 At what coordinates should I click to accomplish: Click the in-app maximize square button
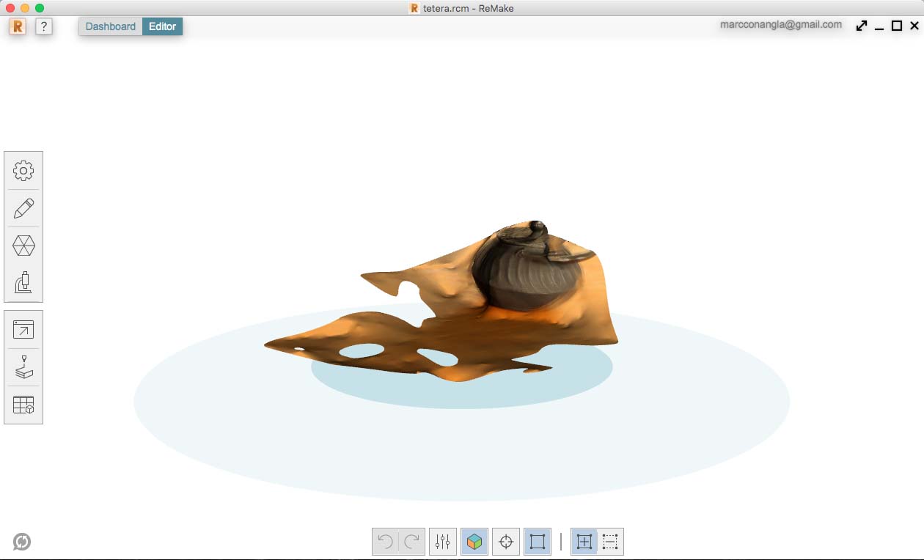(x=897, y=26)
